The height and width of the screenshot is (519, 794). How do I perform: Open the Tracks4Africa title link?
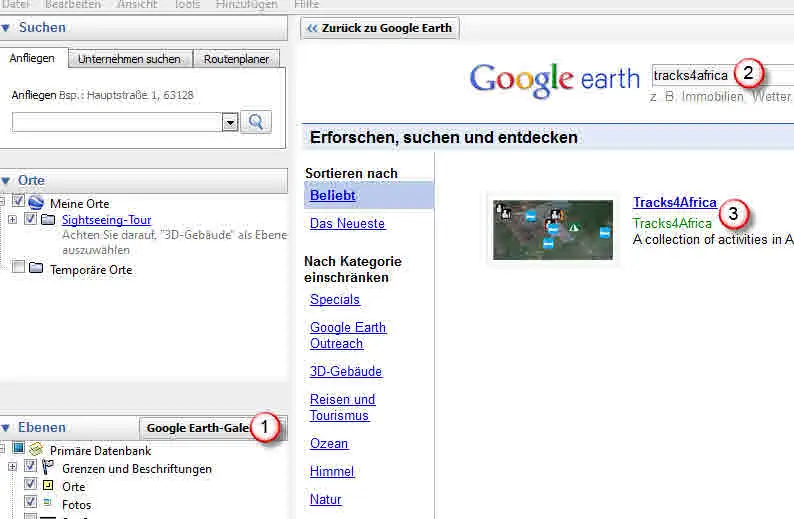coord(674,203)
